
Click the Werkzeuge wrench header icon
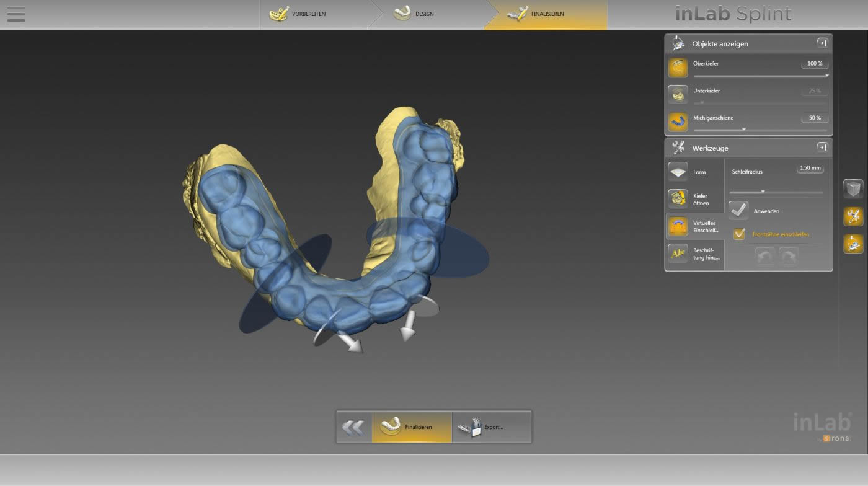coord(678,148)
